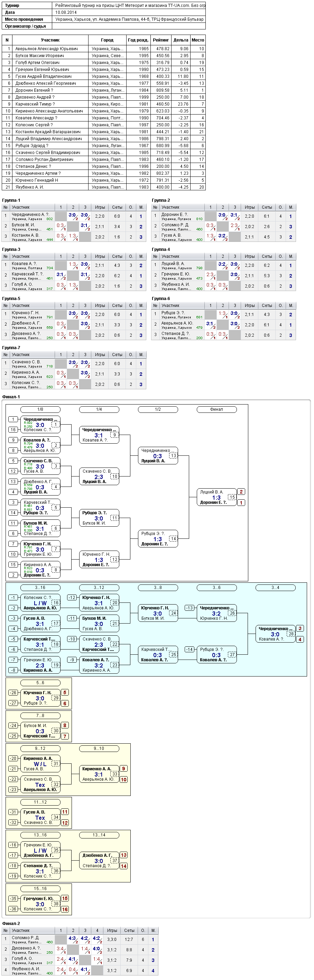Screen dimensions: 314x980
Task: Select the Финал round label in the bracket
Action: pyautogui.click(x=217, y=409)
